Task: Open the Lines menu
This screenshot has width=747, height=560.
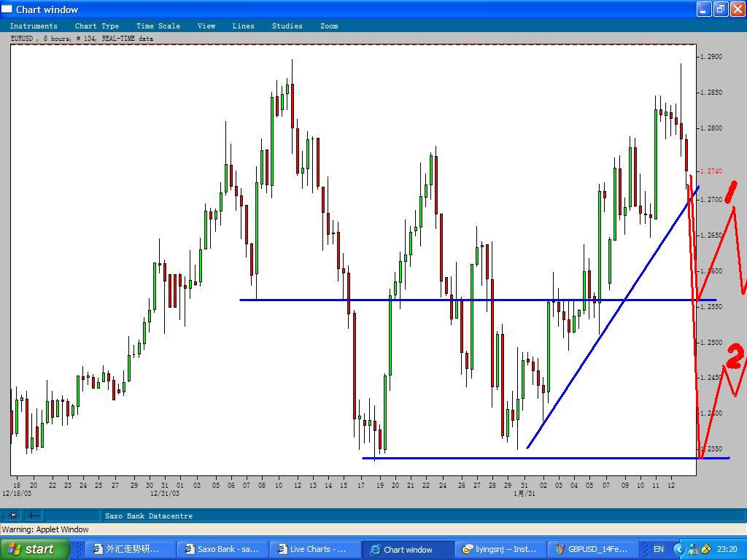Action: pos(243,26)
